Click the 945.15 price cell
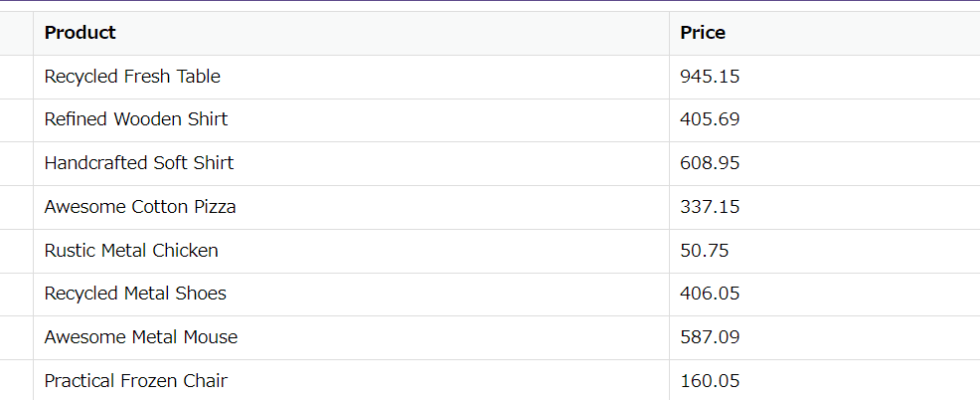 click(x=710, y=77)
